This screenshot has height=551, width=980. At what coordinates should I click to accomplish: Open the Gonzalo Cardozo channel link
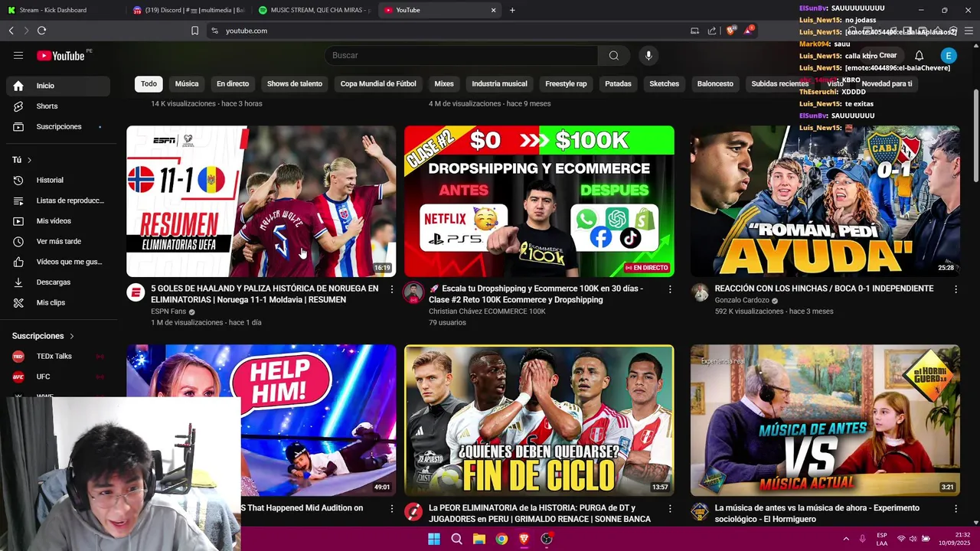[742, 300]
